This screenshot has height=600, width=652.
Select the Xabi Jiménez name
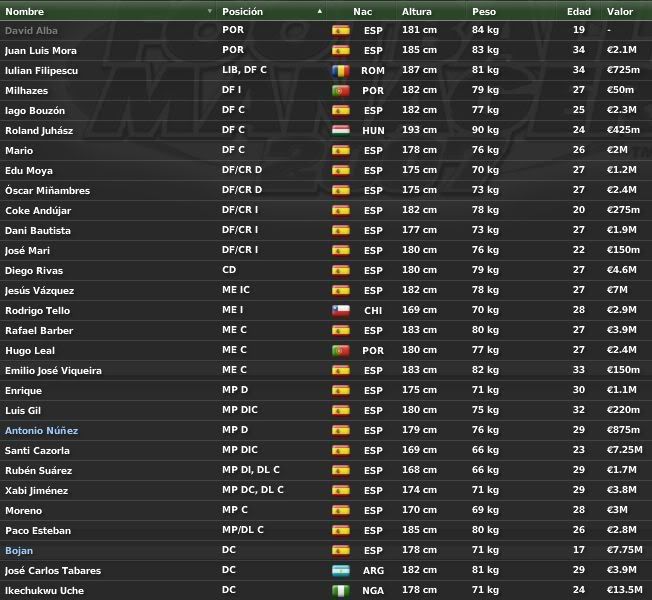(37, 491)
